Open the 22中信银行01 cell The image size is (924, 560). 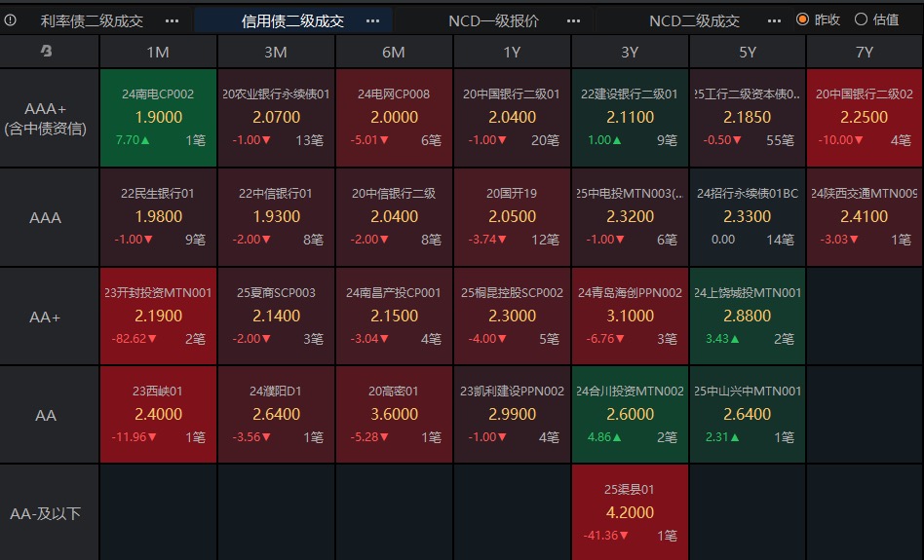tap(277, 217)
